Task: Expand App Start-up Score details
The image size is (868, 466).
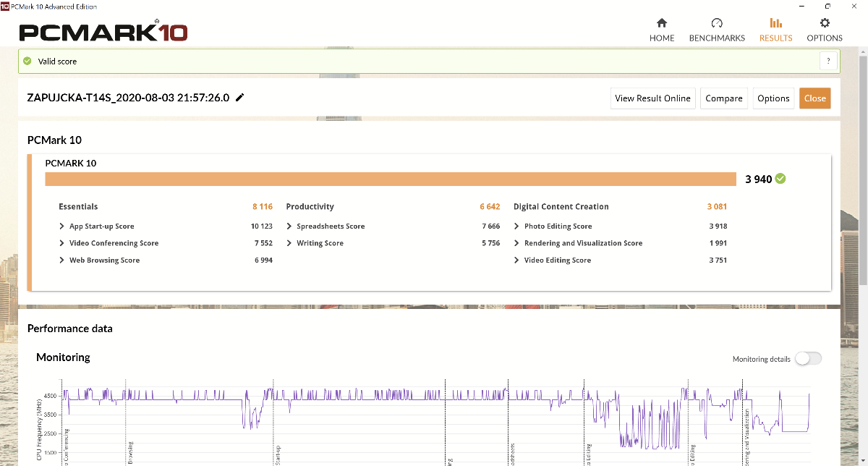Action: tap(62, 226)
